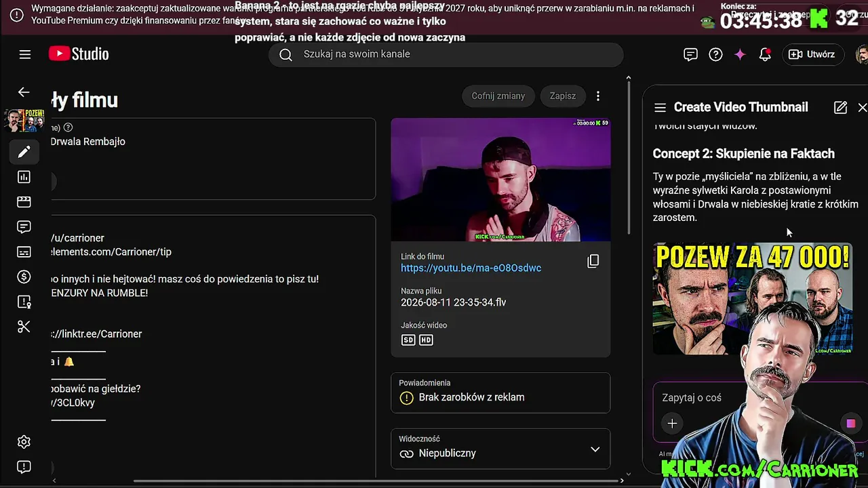Open the Copyright icon in sidebar

click(x=24, y=302)
